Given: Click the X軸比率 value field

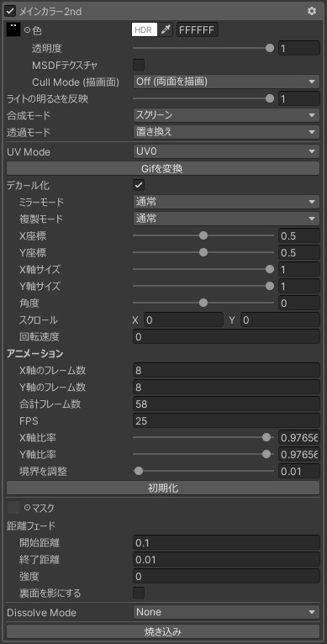Looking at the screenshot, I should point(299,437).
